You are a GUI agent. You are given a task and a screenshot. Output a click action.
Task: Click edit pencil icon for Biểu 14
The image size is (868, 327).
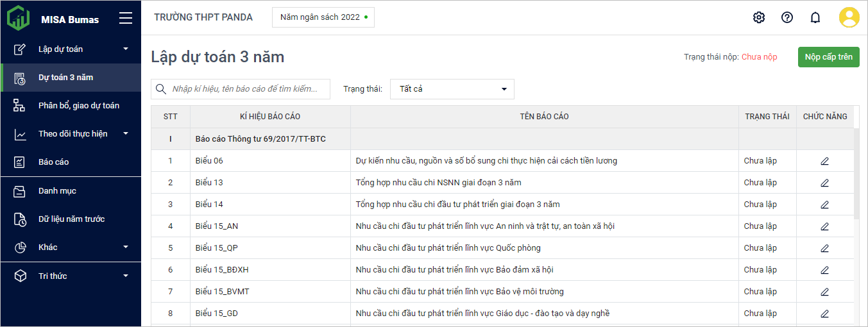tap(825, 205)
